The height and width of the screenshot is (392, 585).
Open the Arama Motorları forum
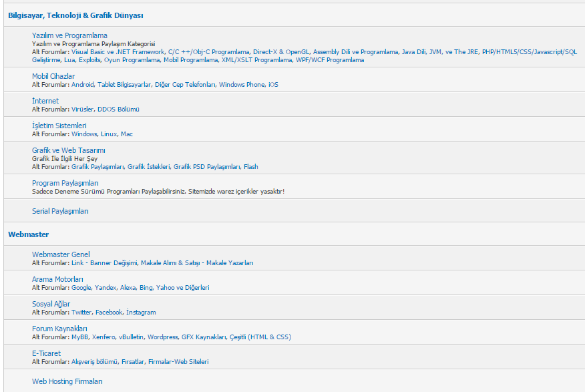pos(57,279)
